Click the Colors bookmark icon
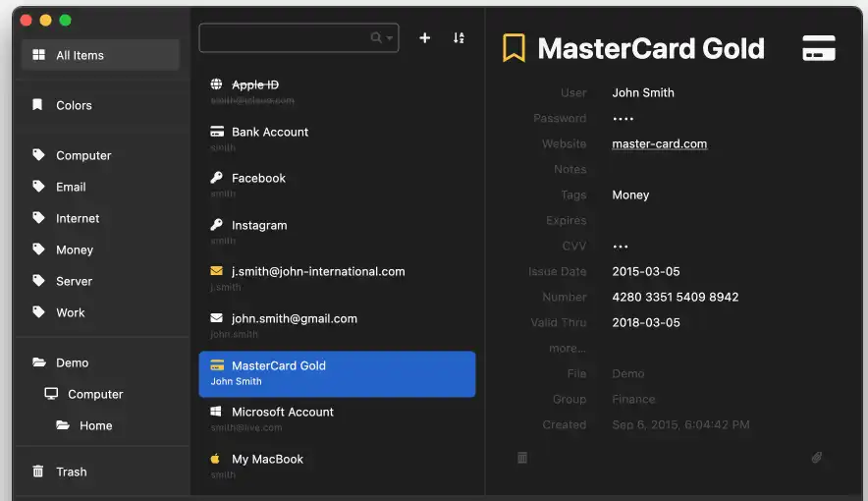 tap(37, 105)
